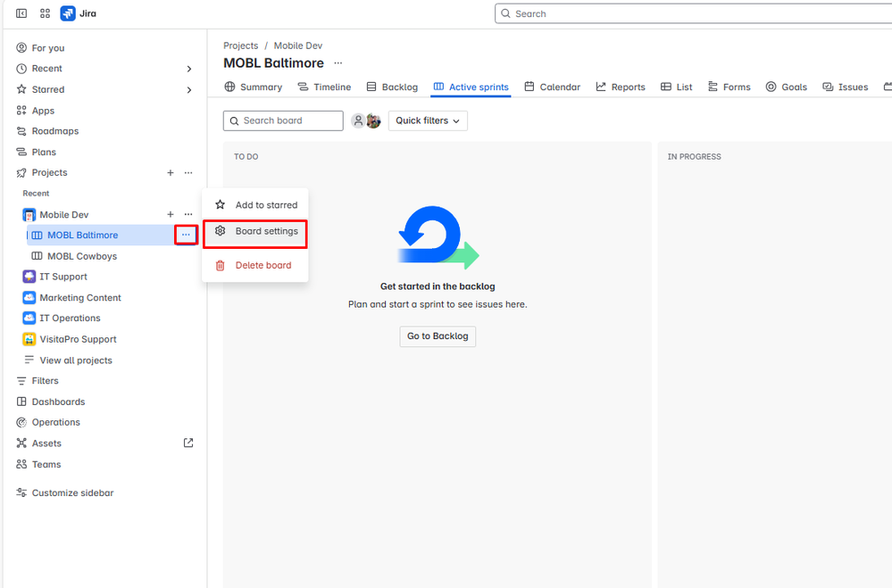892x588 pixels.
Task: Click the plus icon beside Mobile Dev
Action: [x=170, y=214]
